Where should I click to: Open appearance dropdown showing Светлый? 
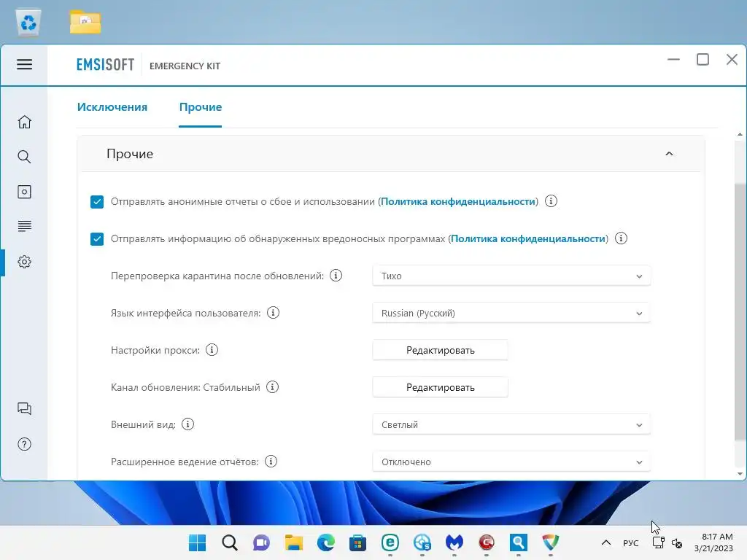[511, 424]
